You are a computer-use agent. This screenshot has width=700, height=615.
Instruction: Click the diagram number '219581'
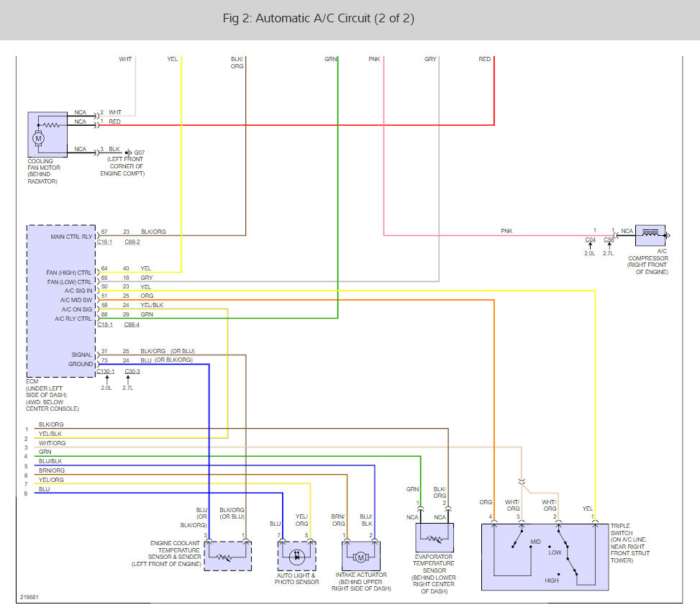tap(29, 597)
